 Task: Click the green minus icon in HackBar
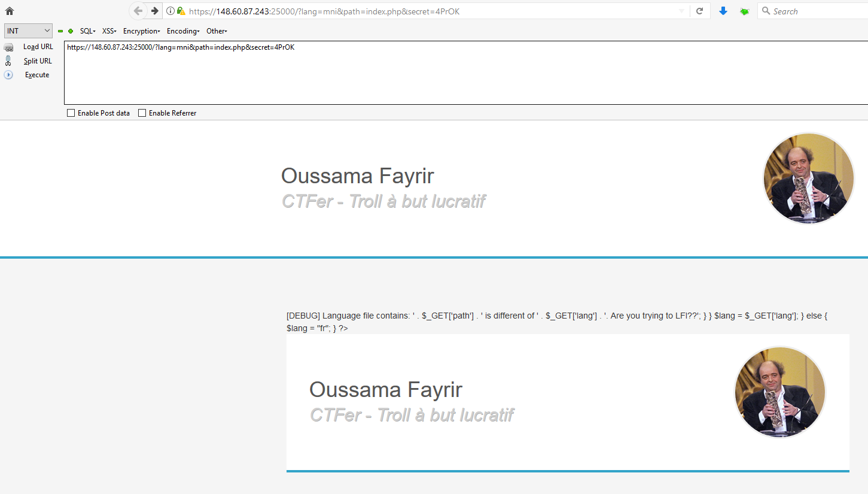(60, 31)
